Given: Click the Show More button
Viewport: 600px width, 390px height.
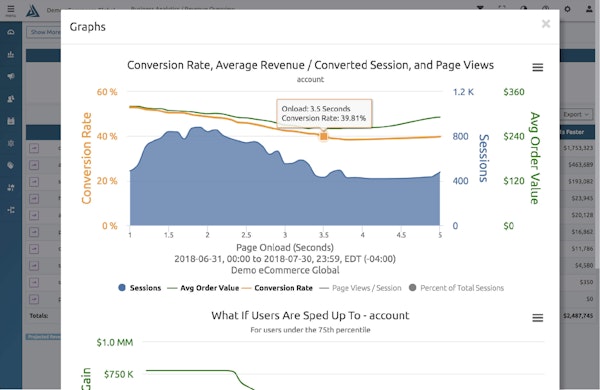Looking at the screenshot, I should 43,32.
